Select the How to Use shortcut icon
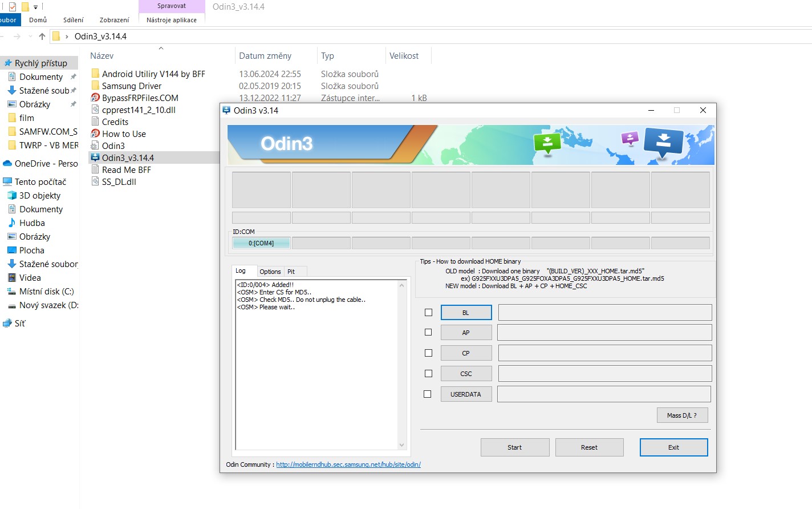Viewport: 812px width, 509px height. [x=95, y=134]
